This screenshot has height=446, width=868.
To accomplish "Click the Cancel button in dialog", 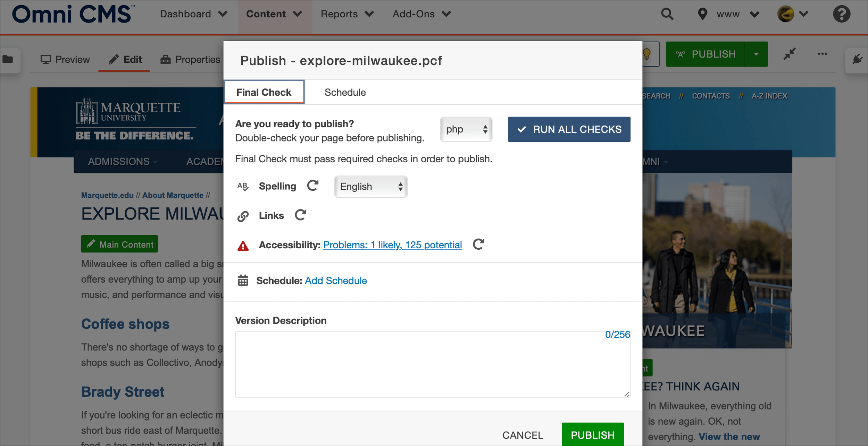I will (x=523, y=435).
